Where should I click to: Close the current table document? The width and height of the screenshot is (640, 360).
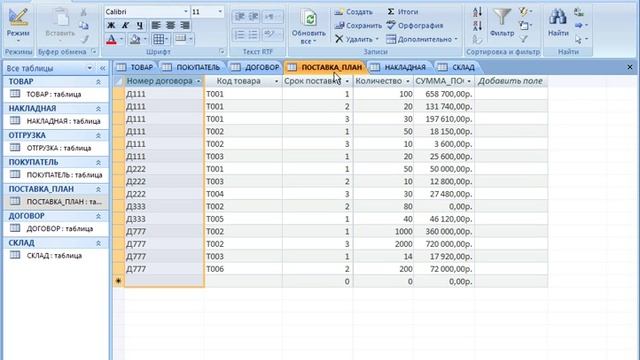coord(629,67)
